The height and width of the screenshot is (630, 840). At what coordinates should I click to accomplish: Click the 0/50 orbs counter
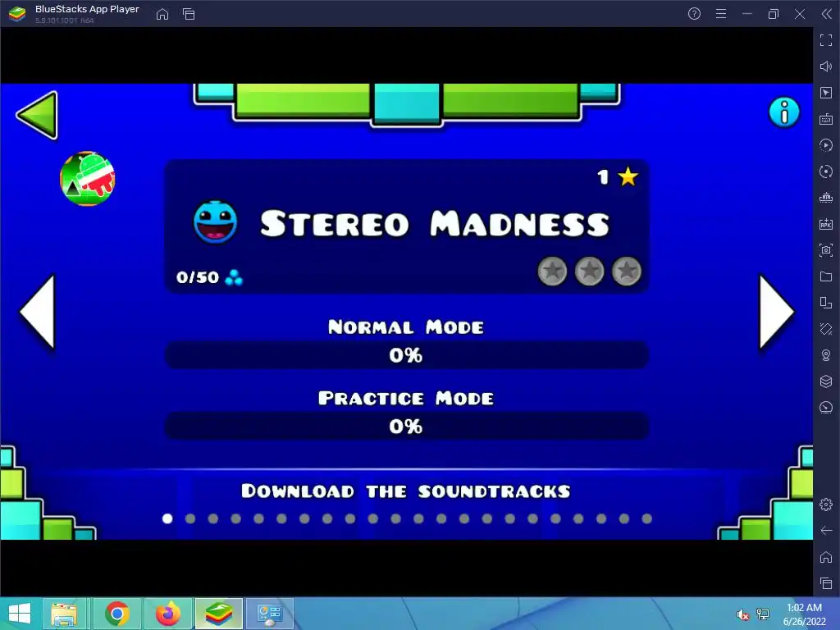point(198,277)
